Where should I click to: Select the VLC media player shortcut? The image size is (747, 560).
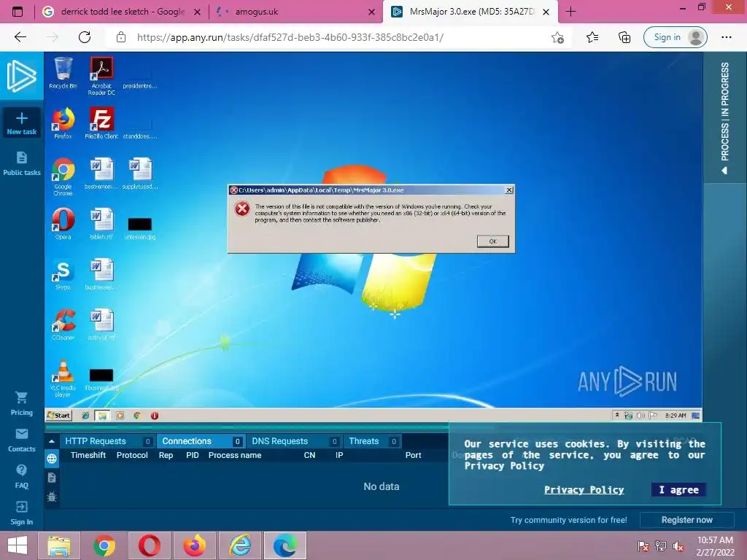(63, 378)
